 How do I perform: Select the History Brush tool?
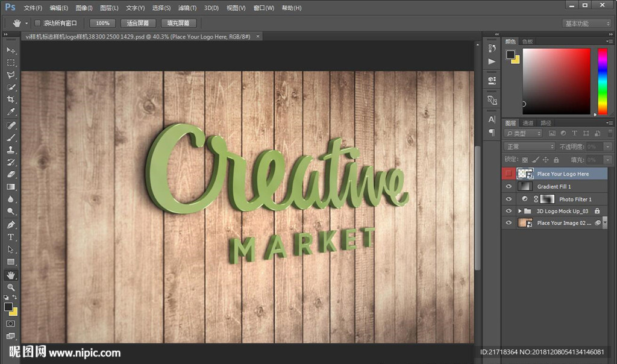pos(11,162)
